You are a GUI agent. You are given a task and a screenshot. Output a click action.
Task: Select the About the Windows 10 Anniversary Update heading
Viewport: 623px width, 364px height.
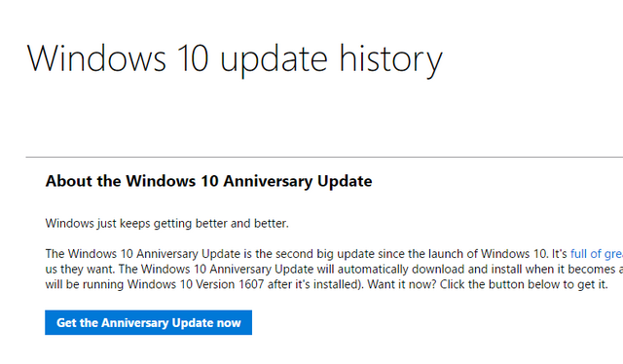[208, 181]
